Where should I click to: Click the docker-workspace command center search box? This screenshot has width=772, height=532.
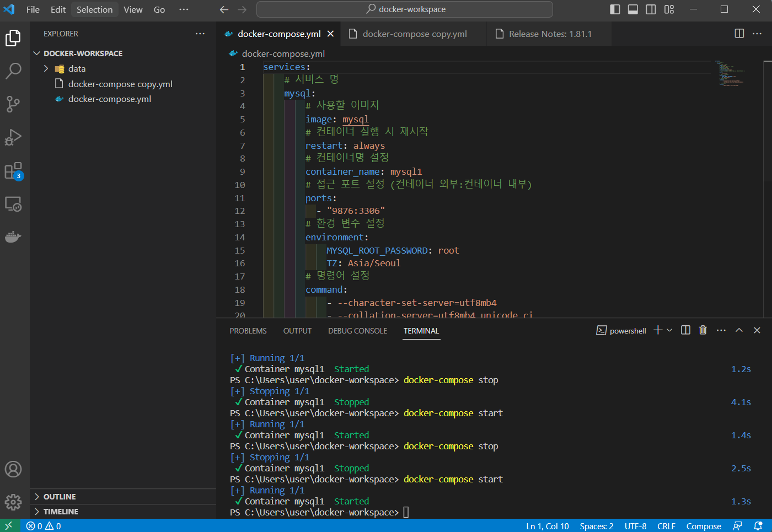404,9
